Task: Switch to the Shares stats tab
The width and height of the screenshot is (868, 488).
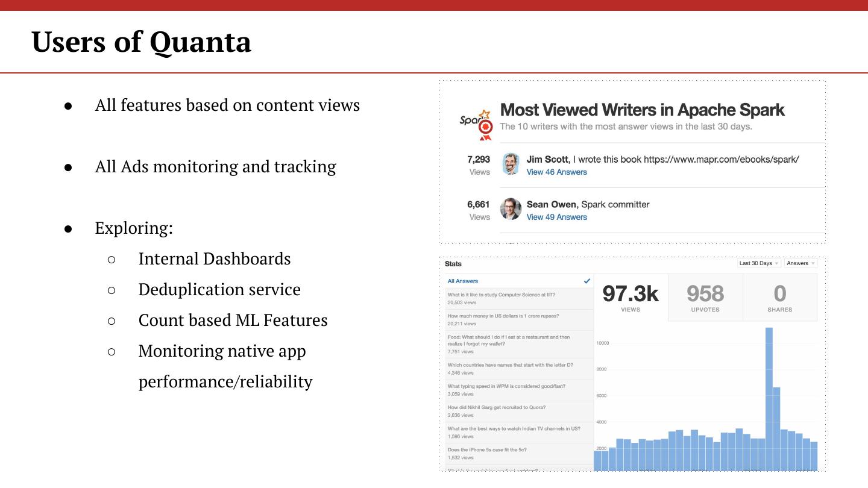Action: (x=780, y=298)
